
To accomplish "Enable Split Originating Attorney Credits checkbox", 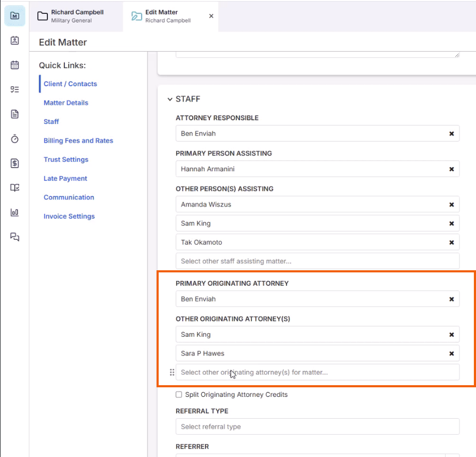I will (179, 395).
